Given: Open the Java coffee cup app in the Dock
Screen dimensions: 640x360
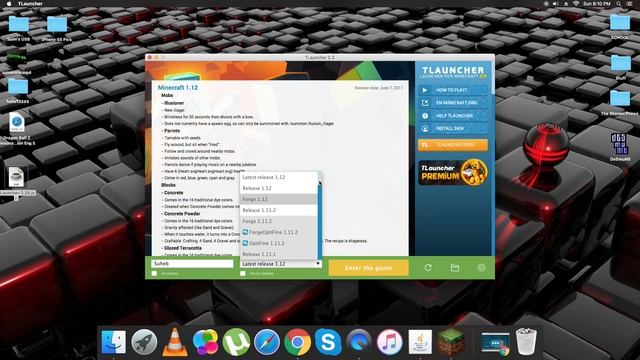Looking at the screenshot, I should (420, 342).
